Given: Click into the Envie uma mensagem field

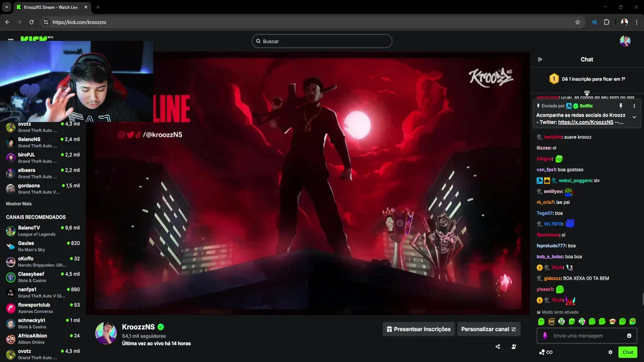Looking at the screenshot, I should (587, 336).
